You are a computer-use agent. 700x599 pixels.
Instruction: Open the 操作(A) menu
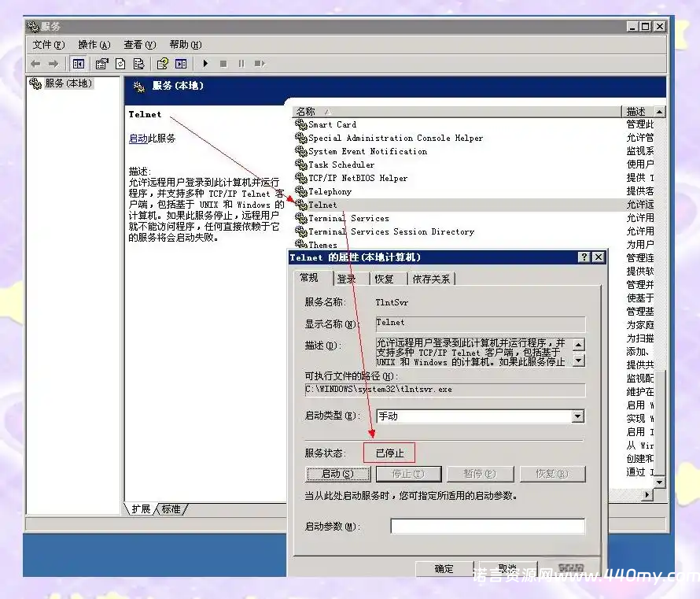point(94,45)
